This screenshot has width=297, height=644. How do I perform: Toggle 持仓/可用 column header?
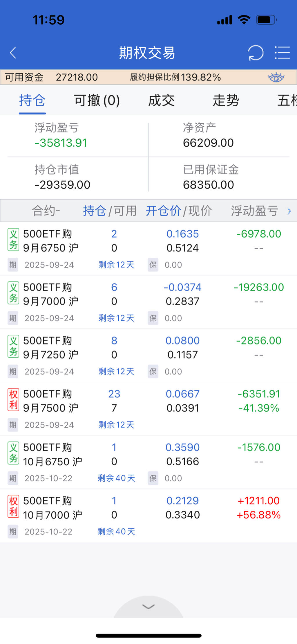click(x=110, y=211)
